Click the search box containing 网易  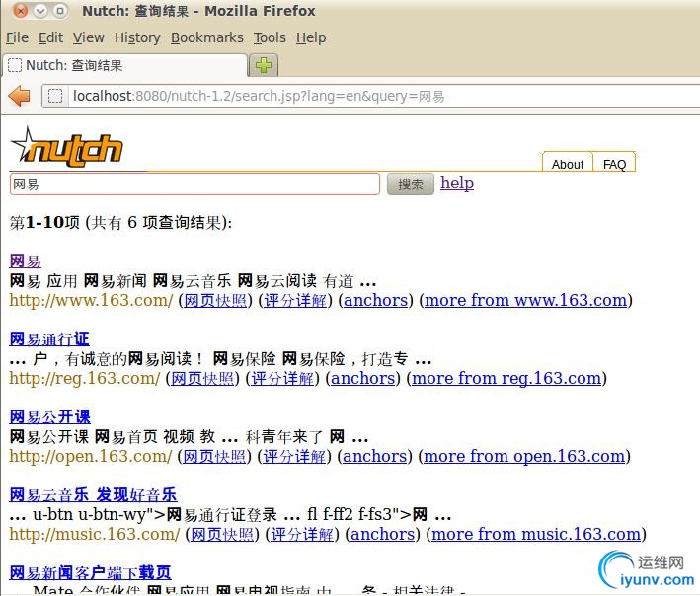coord(194,185)
